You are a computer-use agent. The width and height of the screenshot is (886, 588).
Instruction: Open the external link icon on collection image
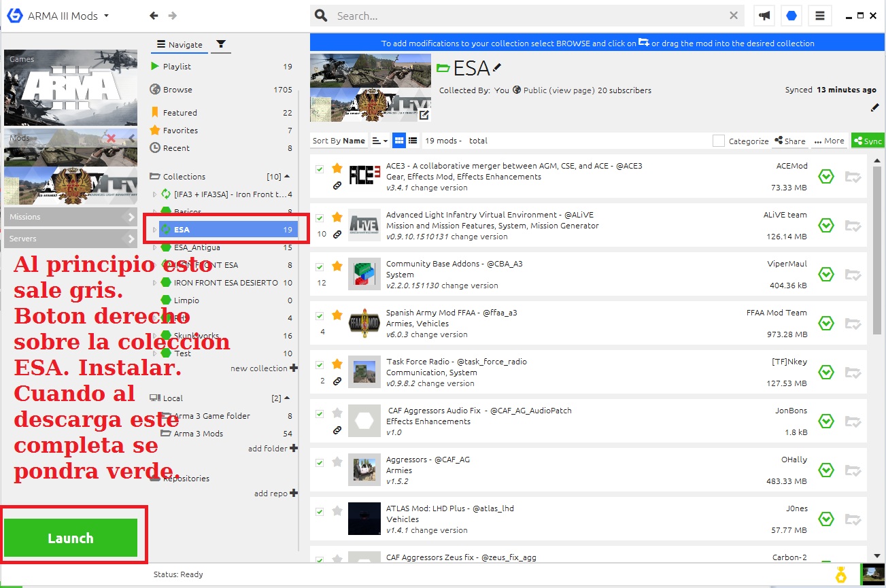(424, 115)
